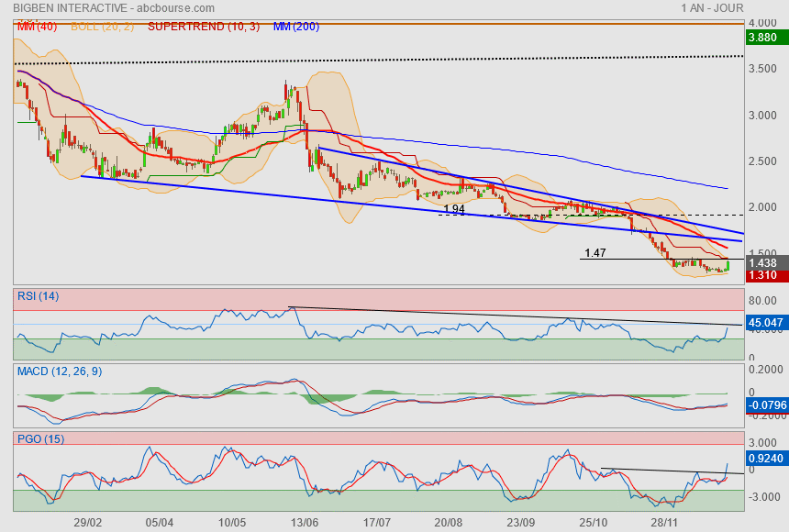Click the last green candlestick on the price chart
The width and height of the screenshot is (789, 532).
(x=728, y=265)
